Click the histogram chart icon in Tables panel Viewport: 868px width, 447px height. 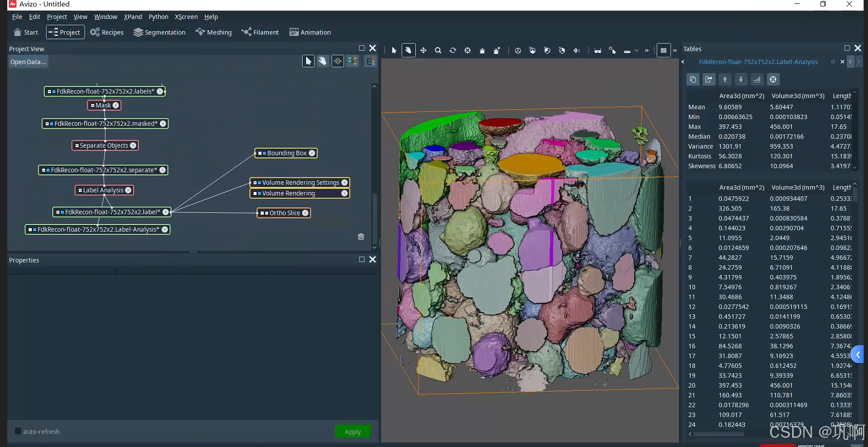point(757,80)
